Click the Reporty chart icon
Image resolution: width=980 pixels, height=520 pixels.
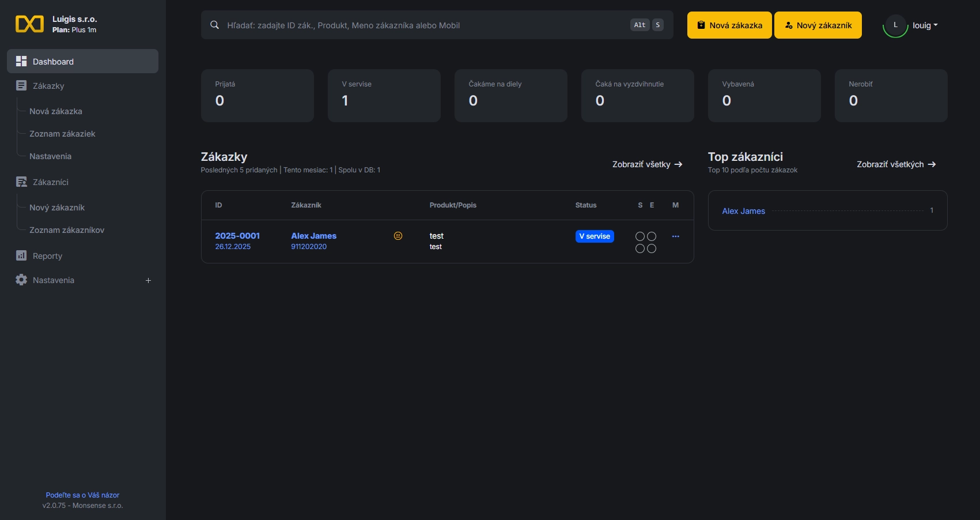coord(21,255)
